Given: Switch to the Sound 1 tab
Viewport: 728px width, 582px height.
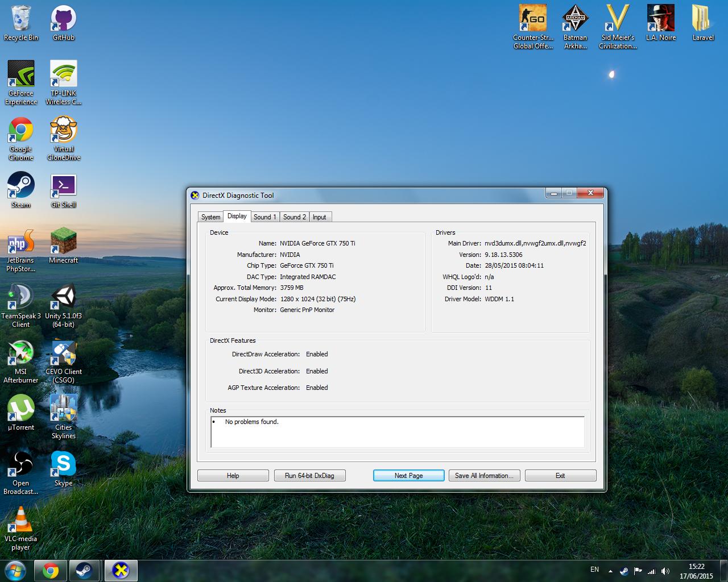Looking at the screenshot, I should pos(265,217).
